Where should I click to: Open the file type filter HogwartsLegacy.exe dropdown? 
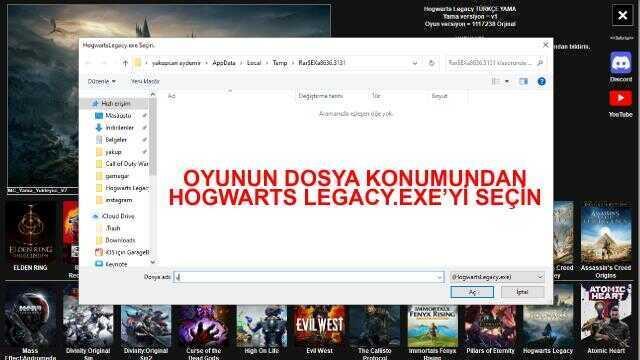496,277
